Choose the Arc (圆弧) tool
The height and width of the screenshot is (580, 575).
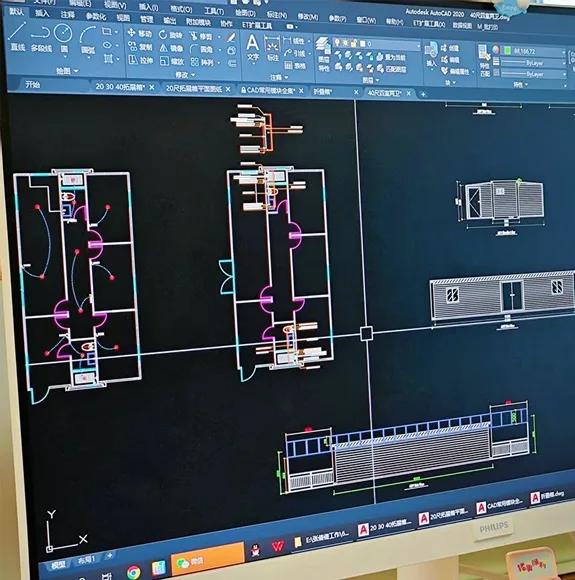coord(88,40)
